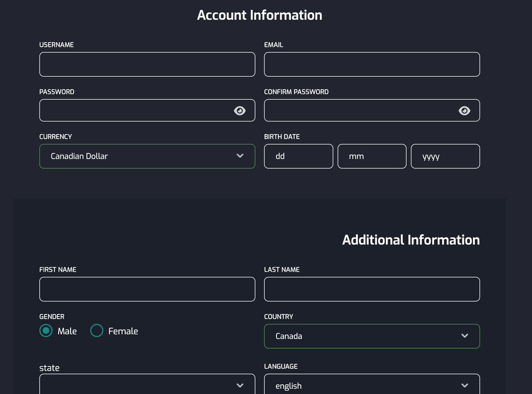Click the "PASSWORD" label above the left field
Viewport: 532px width, 394px height.
pyautogui.click(x=57, y=92)
